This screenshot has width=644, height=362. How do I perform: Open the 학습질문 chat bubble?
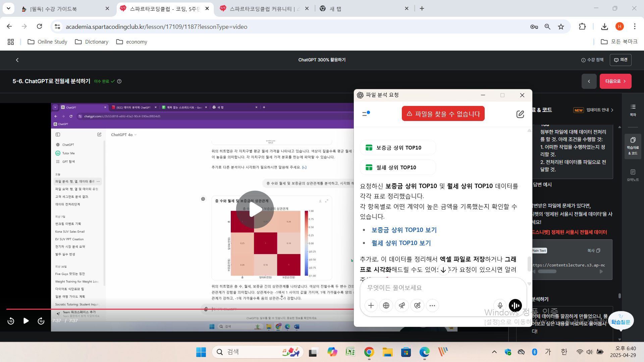click(x=621, y=321)
